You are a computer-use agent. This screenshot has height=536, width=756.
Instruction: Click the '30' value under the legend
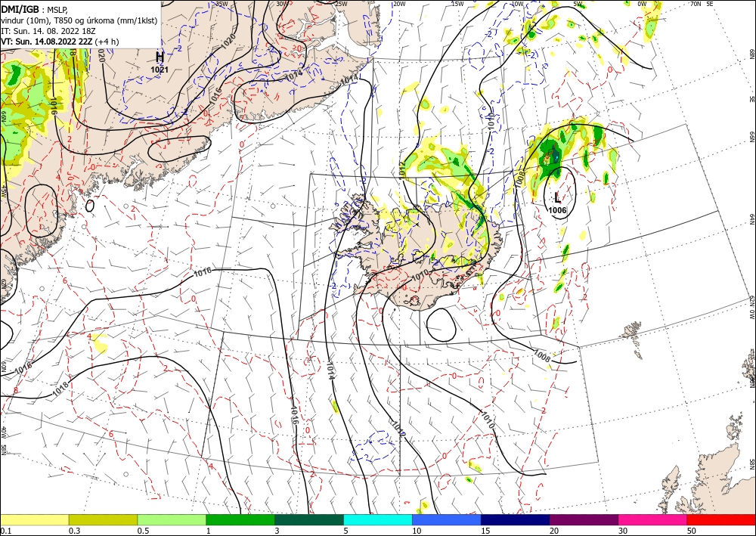pos(624,531)
